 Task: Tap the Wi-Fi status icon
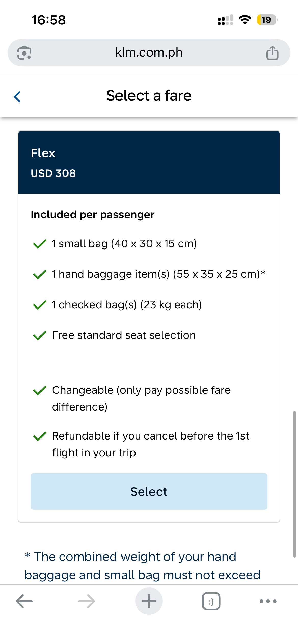[x=245, y=20]
